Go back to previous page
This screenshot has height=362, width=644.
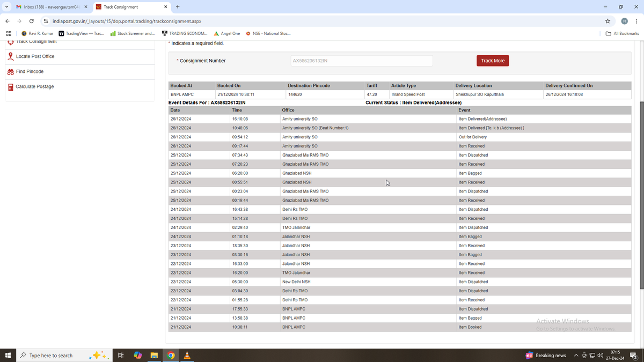click(x=8, y=21)
